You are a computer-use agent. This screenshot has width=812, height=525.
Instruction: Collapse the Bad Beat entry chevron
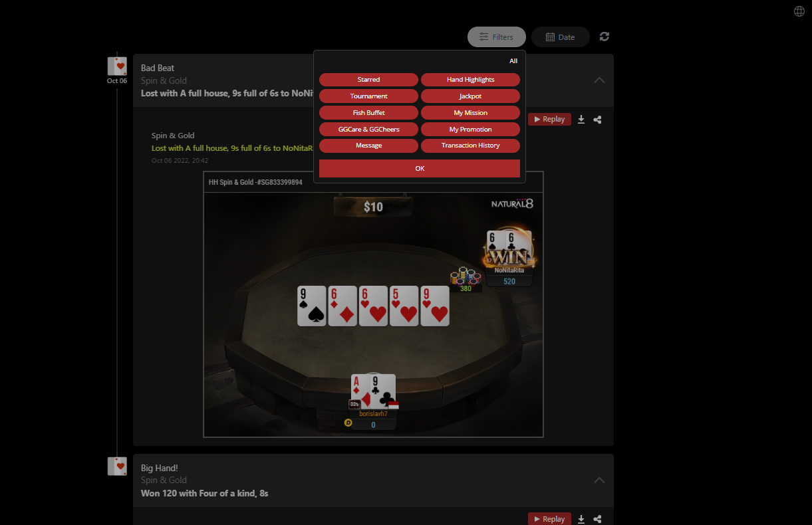(x=599, y=80)
